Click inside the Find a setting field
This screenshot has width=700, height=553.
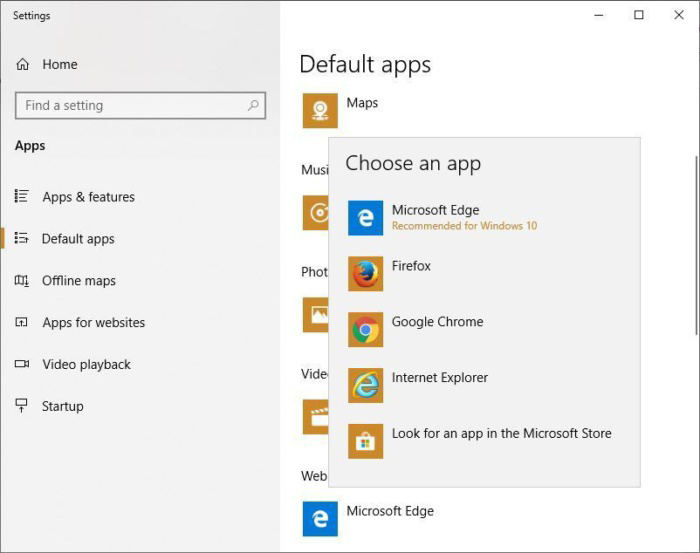pyautogui.click(x=130, y=105)
